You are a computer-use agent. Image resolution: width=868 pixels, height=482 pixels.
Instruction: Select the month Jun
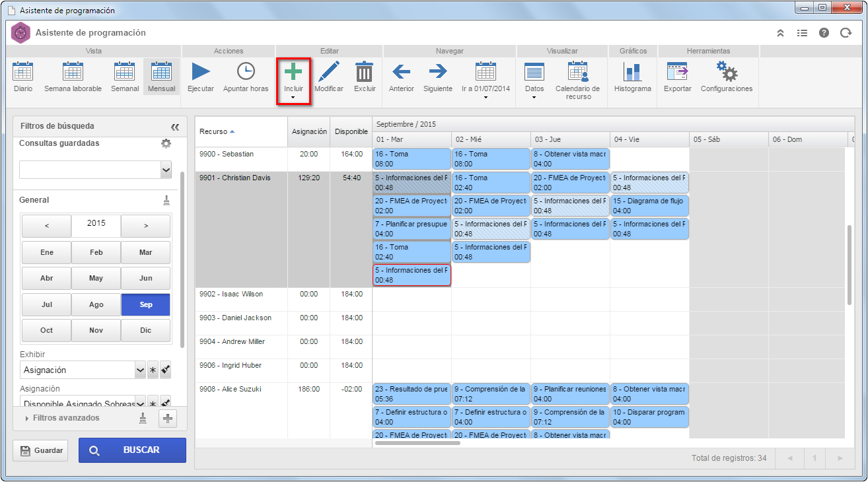pyautogui.click(x=145, y=279)
